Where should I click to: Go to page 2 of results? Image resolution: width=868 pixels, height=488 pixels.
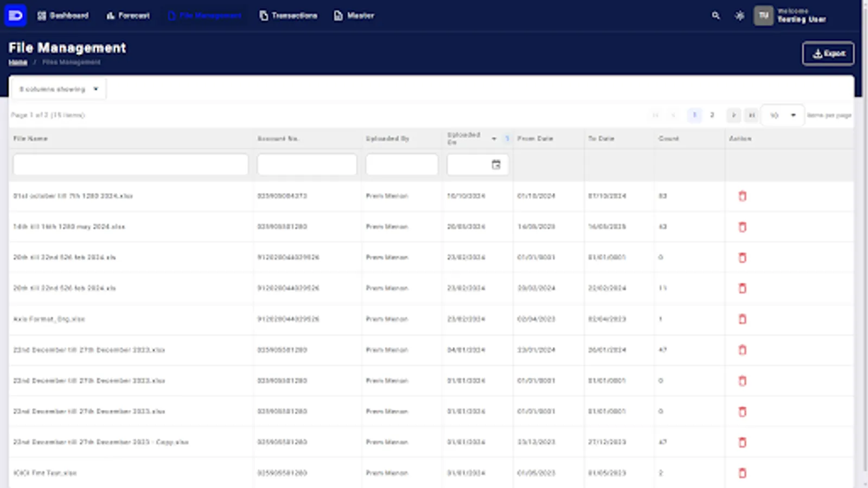coord(712,115)
